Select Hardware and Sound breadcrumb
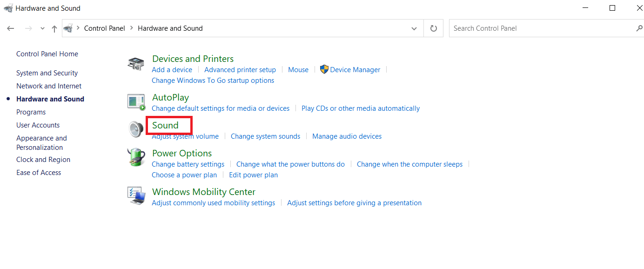The image size is (644, 269). tap(170, 28)
